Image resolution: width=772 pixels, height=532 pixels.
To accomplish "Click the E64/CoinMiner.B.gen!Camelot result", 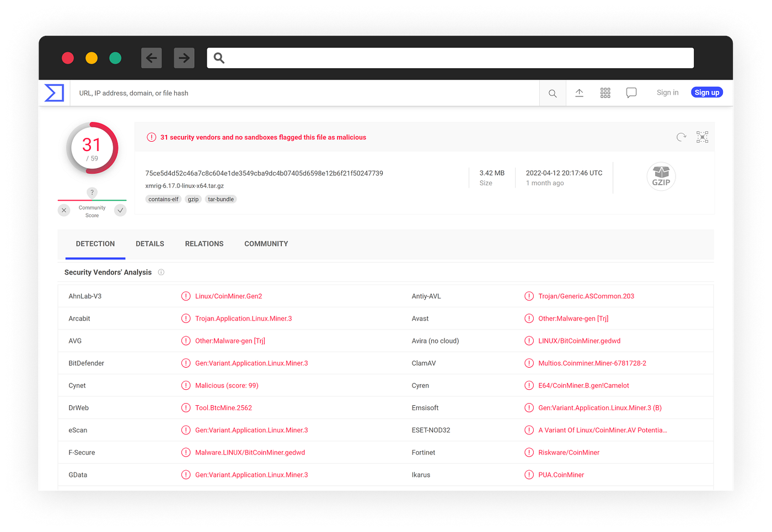I will pyautogui.click(x=583, y=385).
